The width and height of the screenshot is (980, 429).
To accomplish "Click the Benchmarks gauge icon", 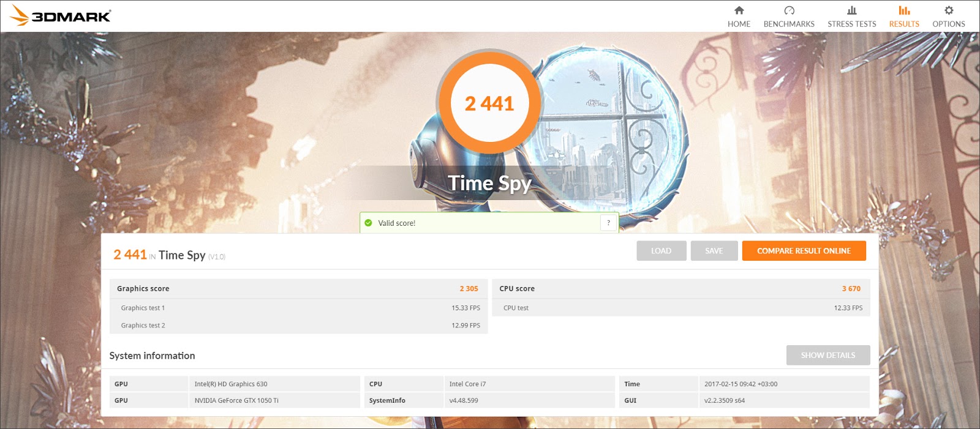I will pyautogui.click(x=789, y=10).
